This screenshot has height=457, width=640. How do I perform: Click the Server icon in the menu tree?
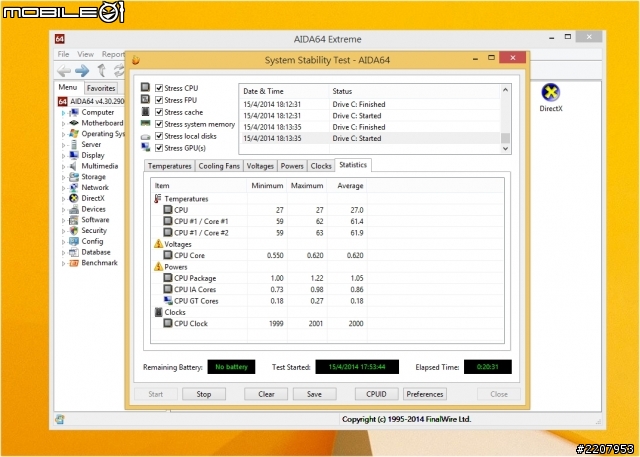pyautogui.click(x=74, y=144)
